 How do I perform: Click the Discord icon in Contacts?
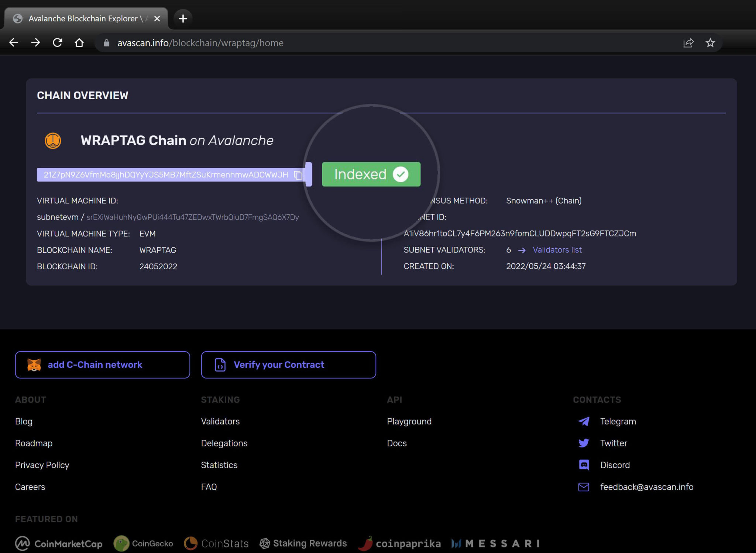584,465
